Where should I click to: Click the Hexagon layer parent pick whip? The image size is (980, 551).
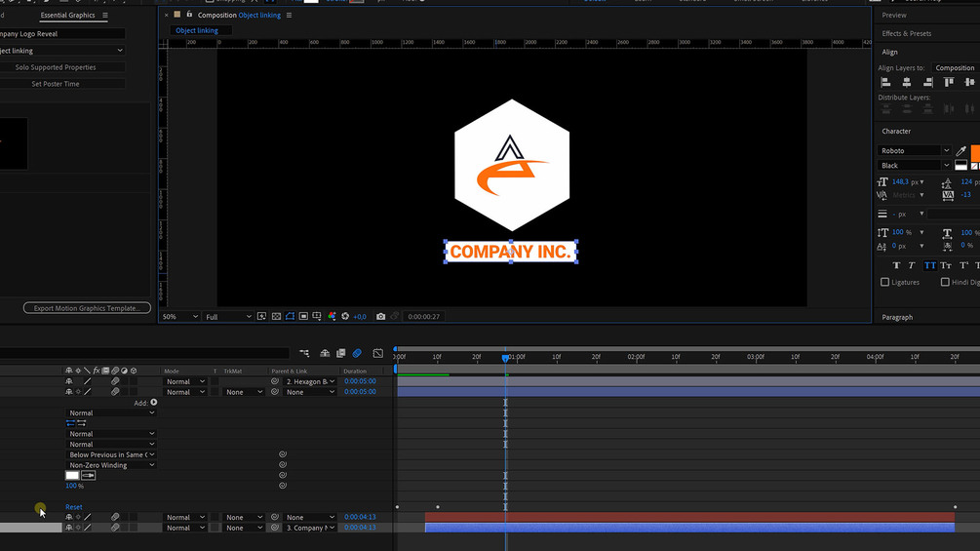coord(275,381)
